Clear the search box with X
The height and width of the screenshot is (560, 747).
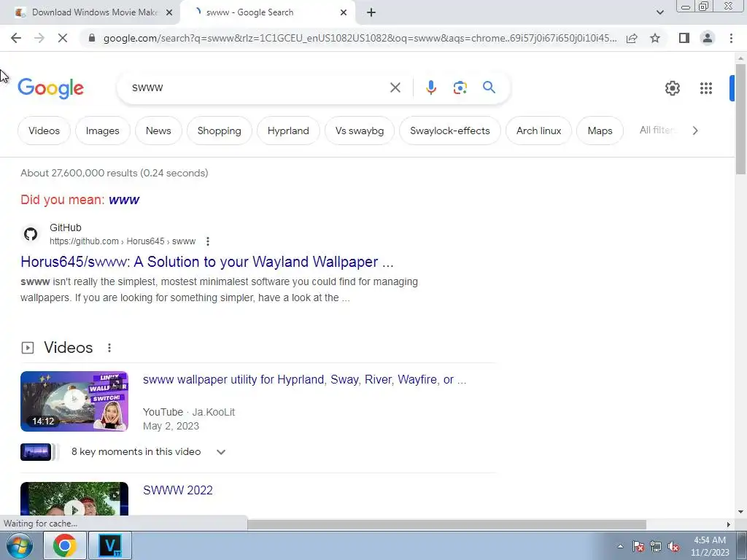point(395,87)
